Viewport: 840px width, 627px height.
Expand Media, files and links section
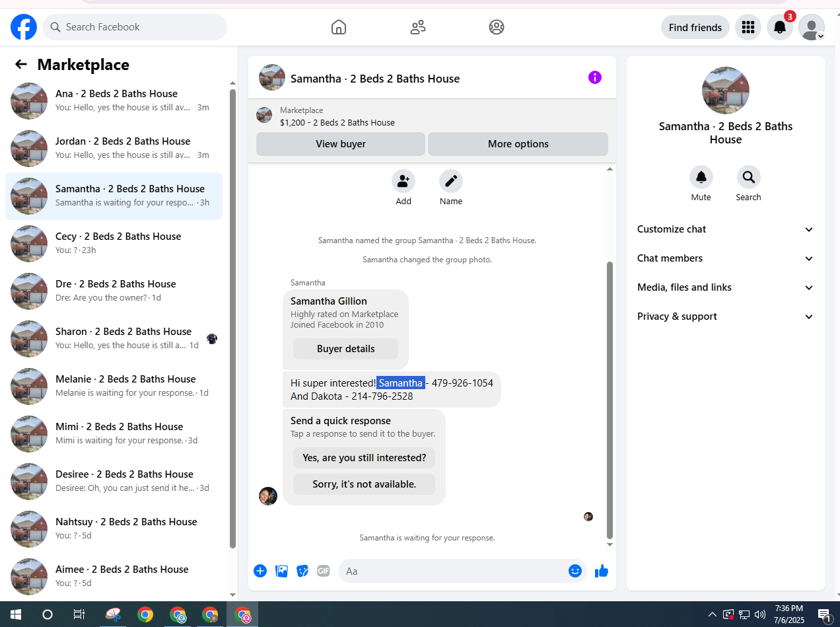[x=726, y=287]
